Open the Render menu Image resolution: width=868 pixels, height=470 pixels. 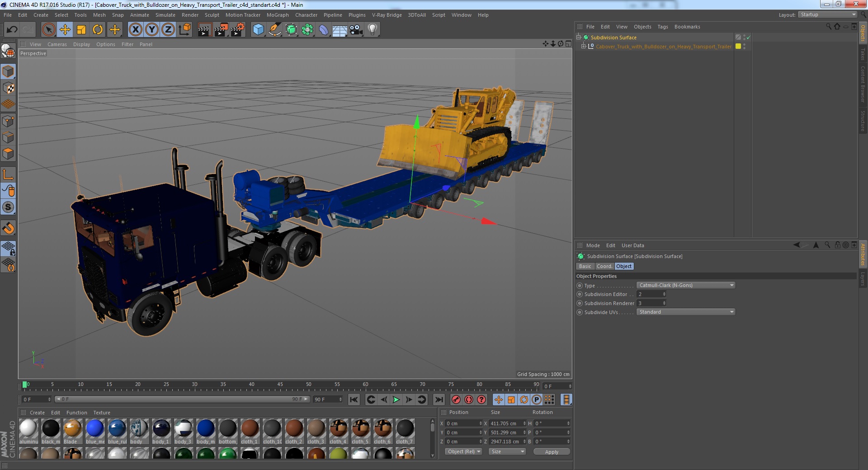coord(190,15)
